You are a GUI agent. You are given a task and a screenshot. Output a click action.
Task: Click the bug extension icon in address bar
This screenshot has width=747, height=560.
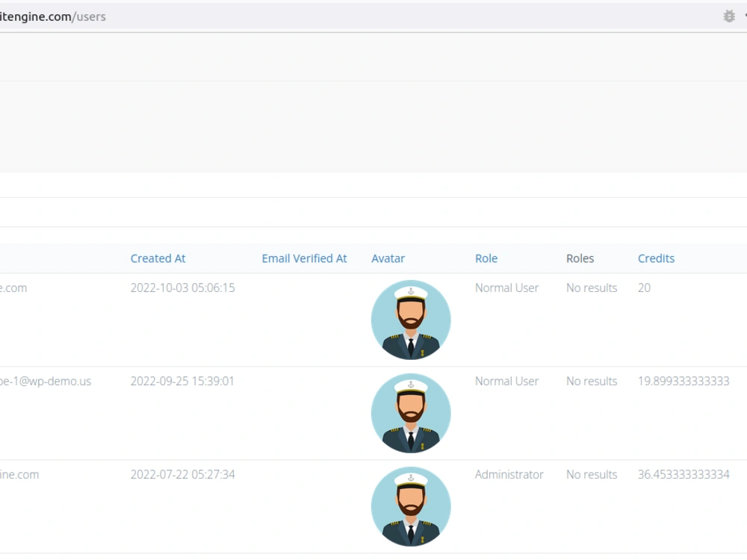click(x=729, y=16)
